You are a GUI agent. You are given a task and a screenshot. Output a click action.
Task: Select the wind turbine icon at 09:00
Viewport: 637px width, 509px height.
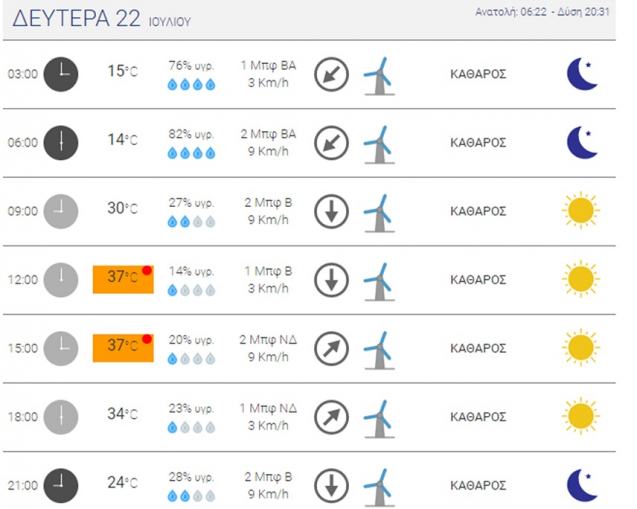point(379,213)
